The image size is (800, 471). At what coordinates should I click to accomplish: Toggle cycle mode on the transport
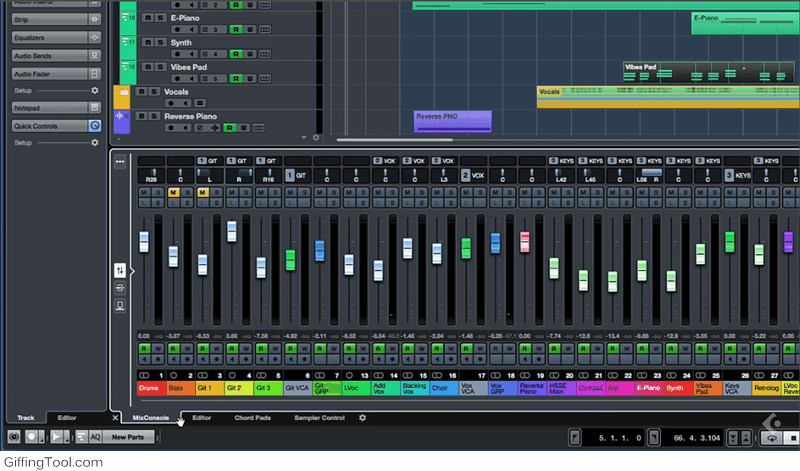tap(772, 438)
